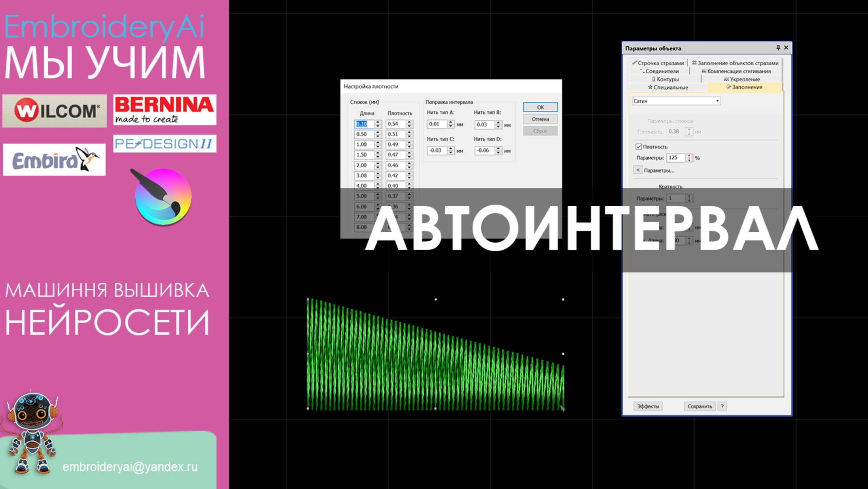Viewport: 868px width, 489px height.
Task: Click the Отмена button
Action: [540, 119]
